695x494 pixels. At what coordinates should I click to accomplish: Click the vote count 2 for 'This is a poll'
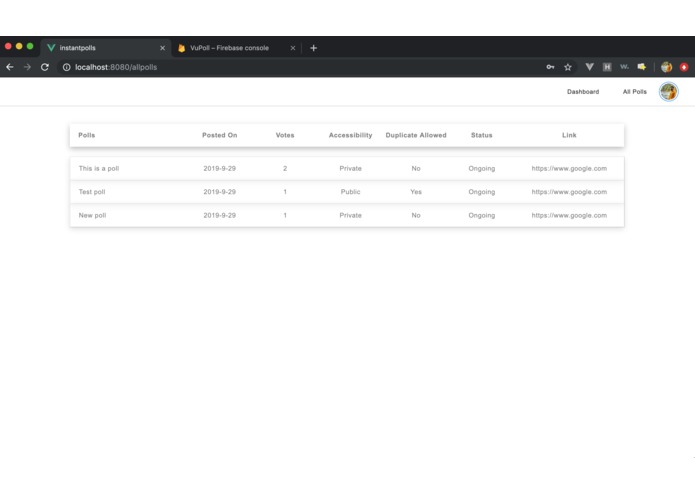point(285,168)
